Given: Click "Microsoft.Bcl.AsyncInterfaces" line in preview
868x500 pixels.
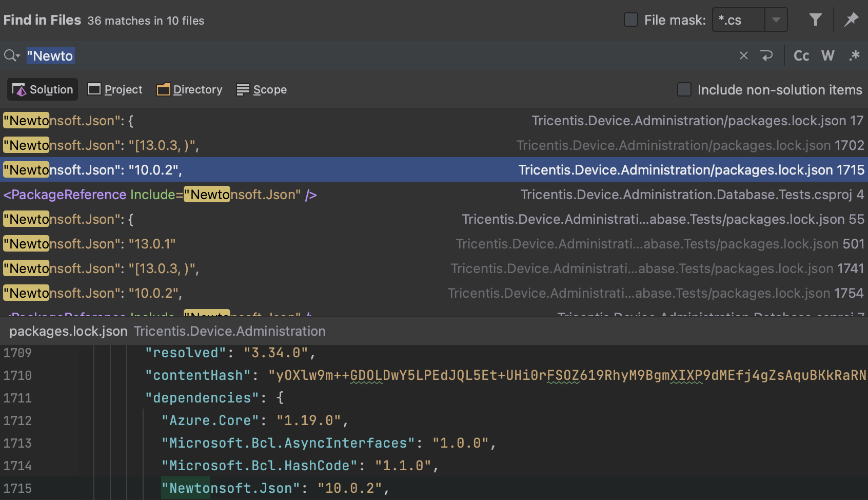Looking at the screenshot, I should pyautogui.click(x=329, y=444).
